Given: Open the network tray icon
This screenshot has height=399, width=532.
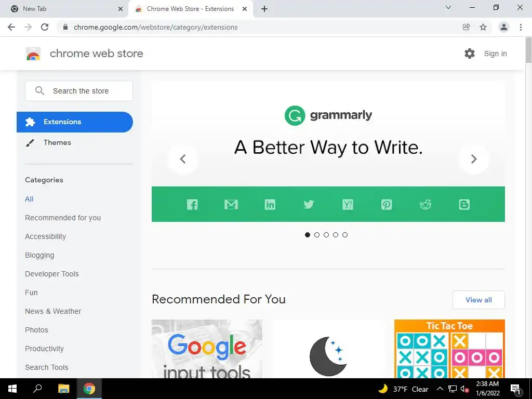Looking at the screenshot, I should (453, 389).
